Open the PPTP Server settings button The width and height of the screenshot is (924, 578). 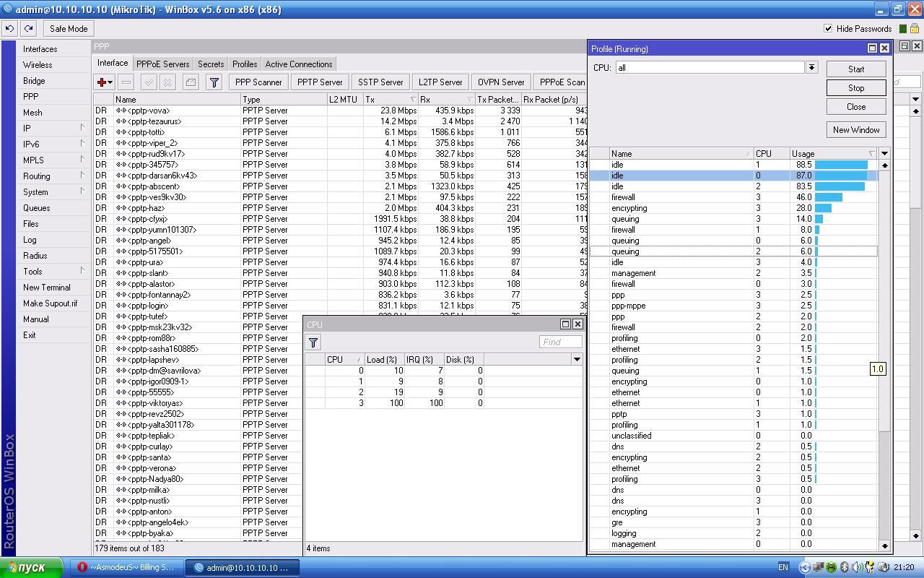coord(320,82)
